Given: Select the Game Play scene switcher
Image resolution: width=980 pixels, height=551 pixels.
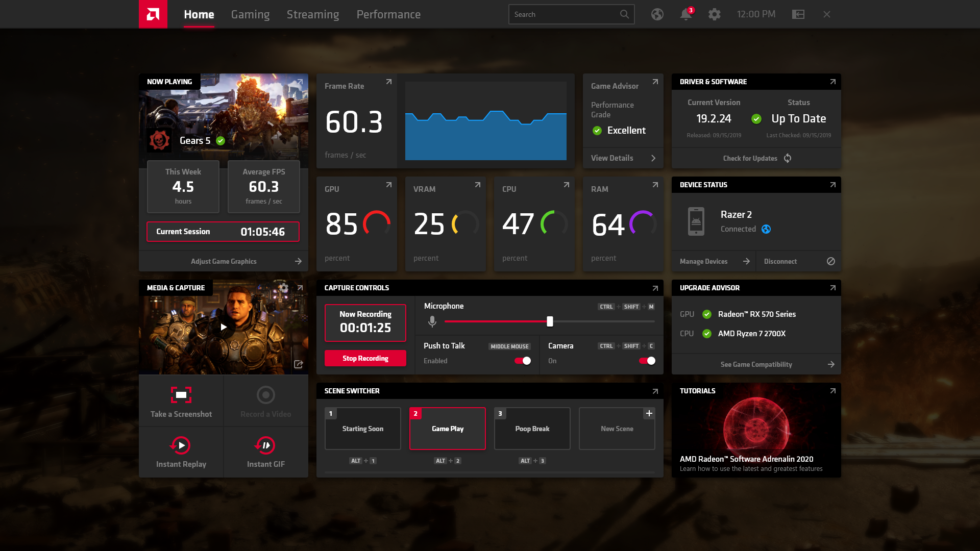Looking at the screenshot, I should (448, 429).
